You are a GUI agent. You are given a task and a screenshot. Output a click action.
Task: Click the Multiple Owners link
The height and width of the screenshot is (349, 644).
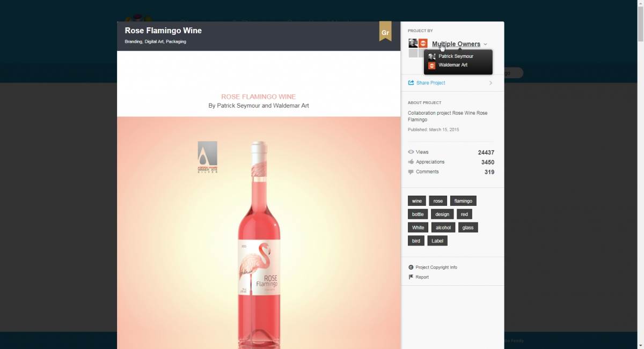pos(456,44)
